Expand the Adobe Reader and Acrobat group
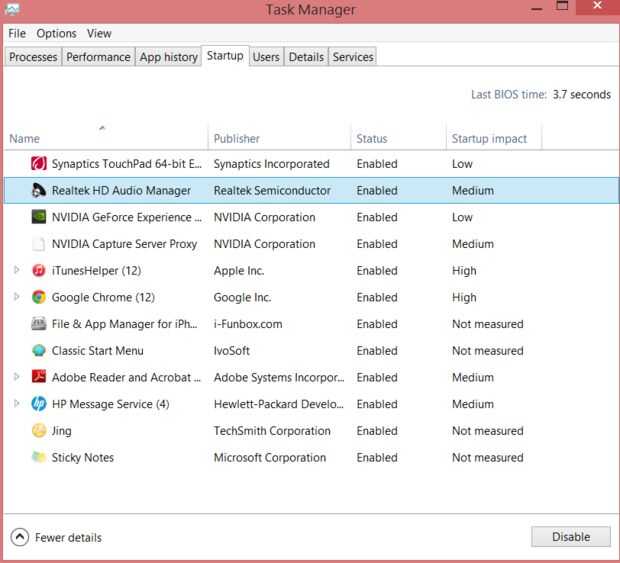Viewport: 620px width, 563px height. point(17,377)
